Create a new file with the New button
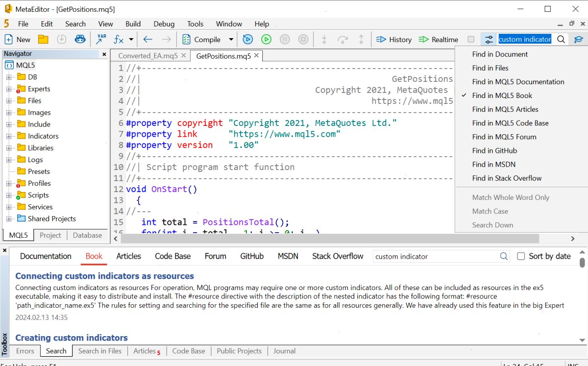The width and height of the screenshot is (588, 366). [x=18, y=40]
